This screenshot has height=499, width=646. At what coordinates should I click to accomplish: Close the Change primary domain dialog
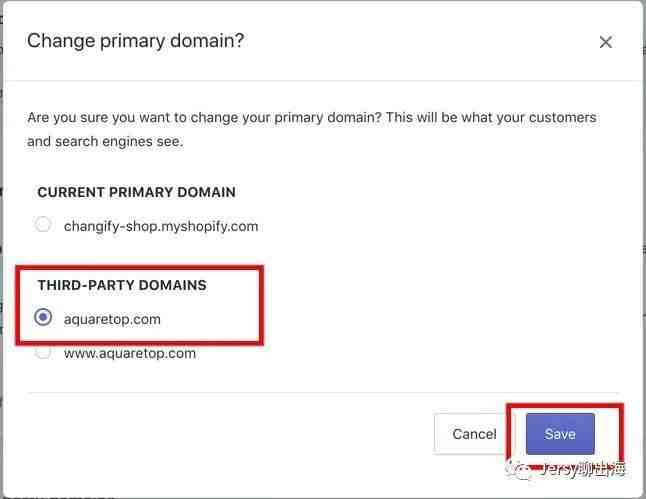point(605,42)
